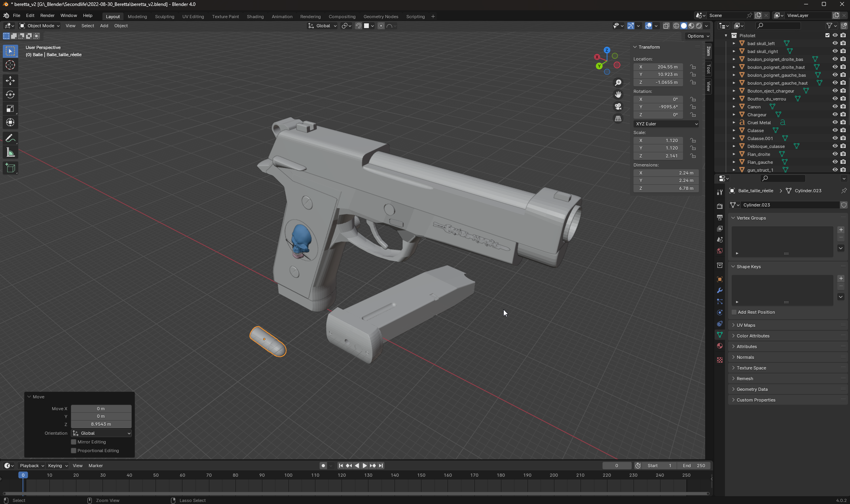The image size is (850, 504).
Task: Hide Culasse.001 in viewport
Action: click(x=835, y=138)
